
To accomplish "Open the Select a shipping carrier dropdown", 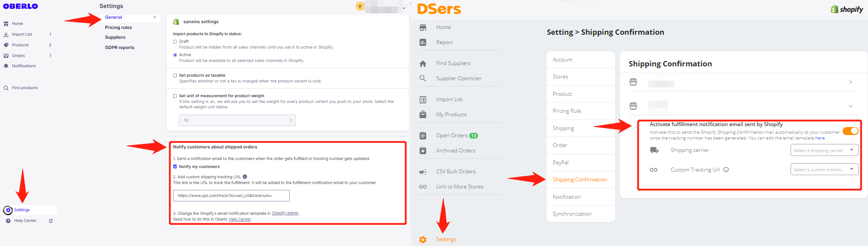I will tap(824, 150).
